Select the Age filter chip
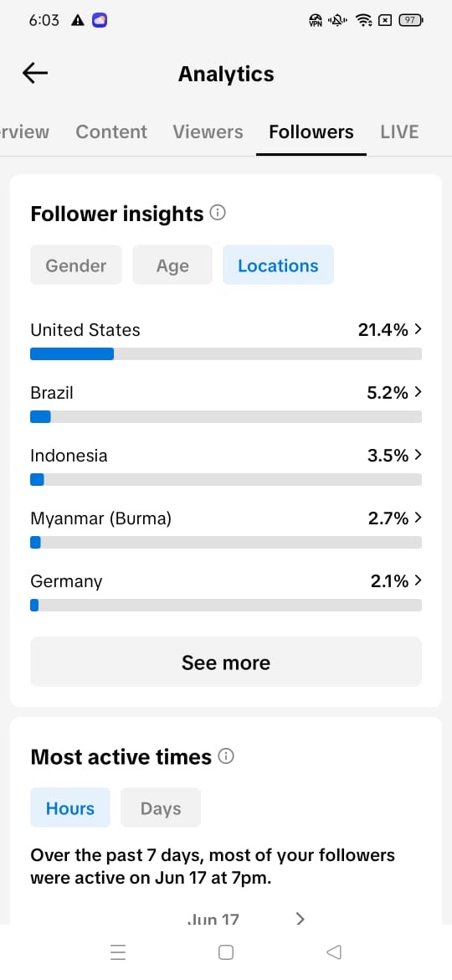The width and height of the screenshot is (452, 980). coord(172,265)
